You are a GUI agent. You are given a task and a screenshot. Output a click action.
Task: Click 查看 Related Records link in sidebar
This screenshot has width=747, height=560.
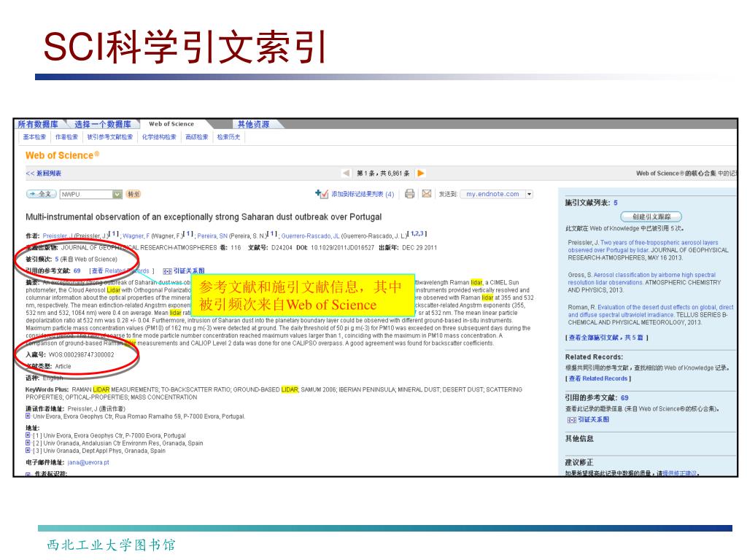[x=598, y=378]
